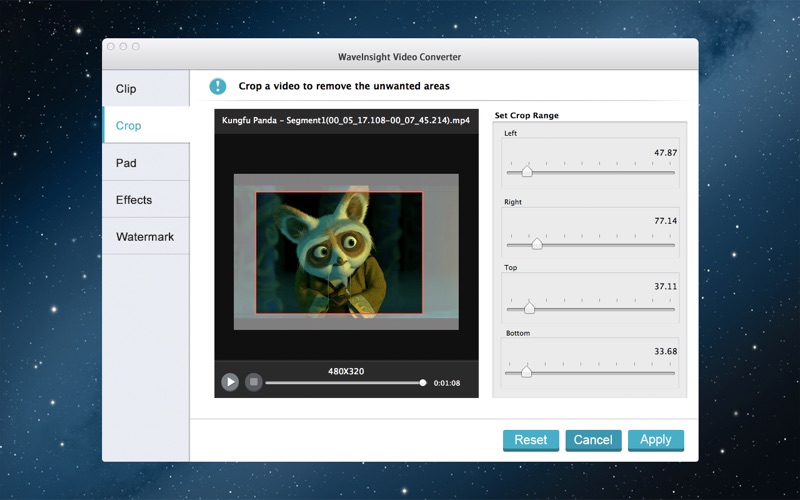800x500 pixels.
Task: Click the Right value 77.14
Action: pos(666,221)
